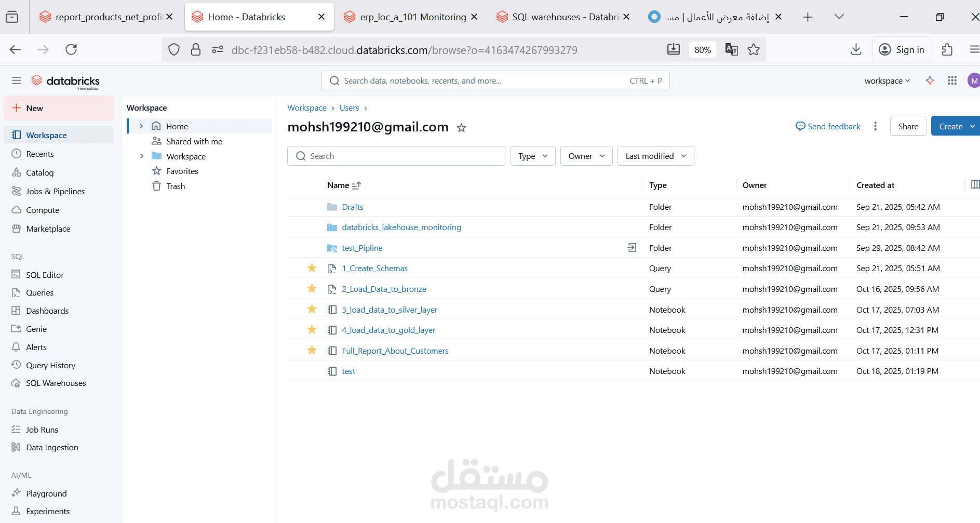Switch to the erp_loc_a_101 Monitoring tab

tap(410, 17)
